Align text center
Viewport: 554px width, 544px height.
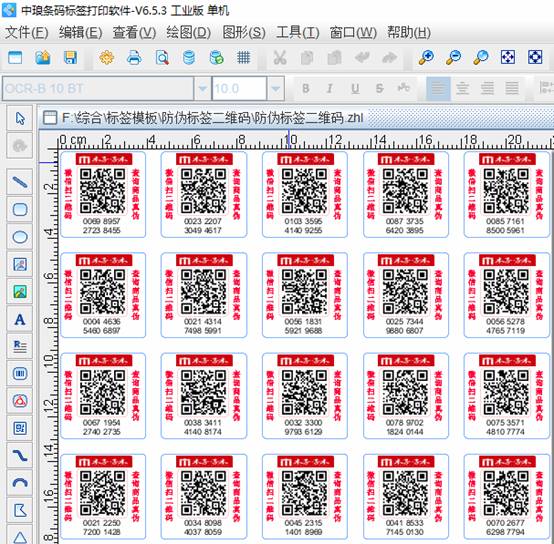pos(462,88)
